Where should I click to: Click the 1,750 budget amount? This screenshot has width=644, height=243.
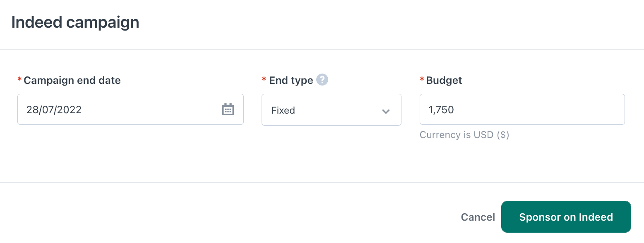(x=441, y=110)
